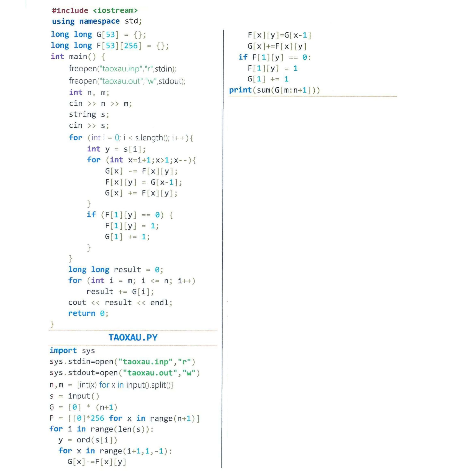Click the 'long long F[53][256] = {};' declaration
Viewport: 476px width, 473px height.
110,46
